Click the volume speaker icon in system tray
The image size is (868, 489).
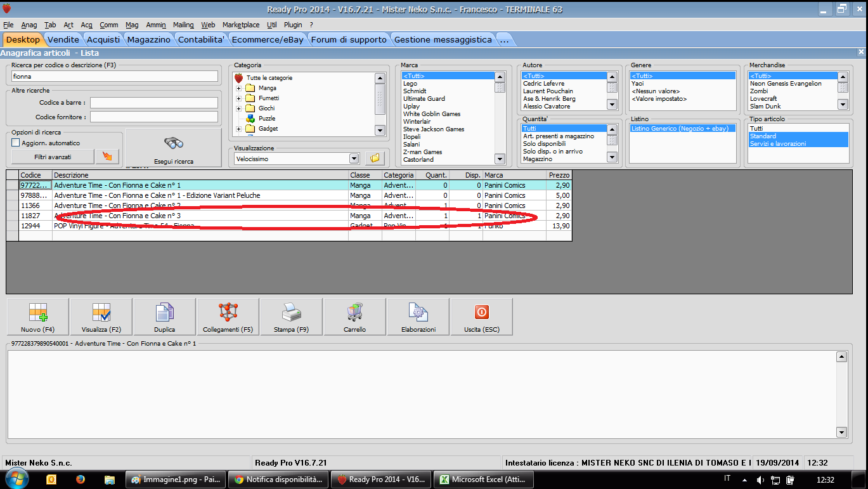click(x=760, y=479)
